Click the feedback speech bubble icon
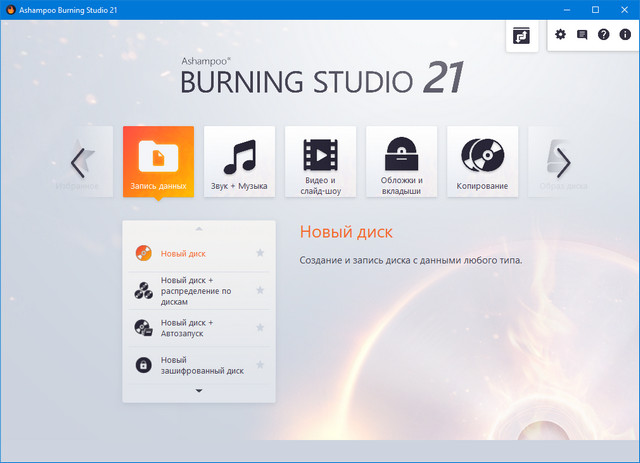This screenshot has height=463, width=640. pos(582,35)
